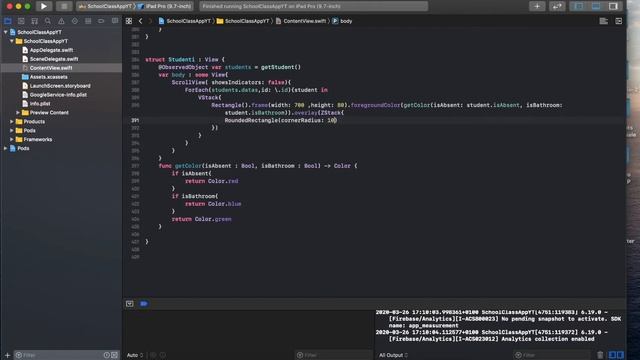
Task: Open the SchoolClassAppYT scheme selector
Action: pos(105,6)
